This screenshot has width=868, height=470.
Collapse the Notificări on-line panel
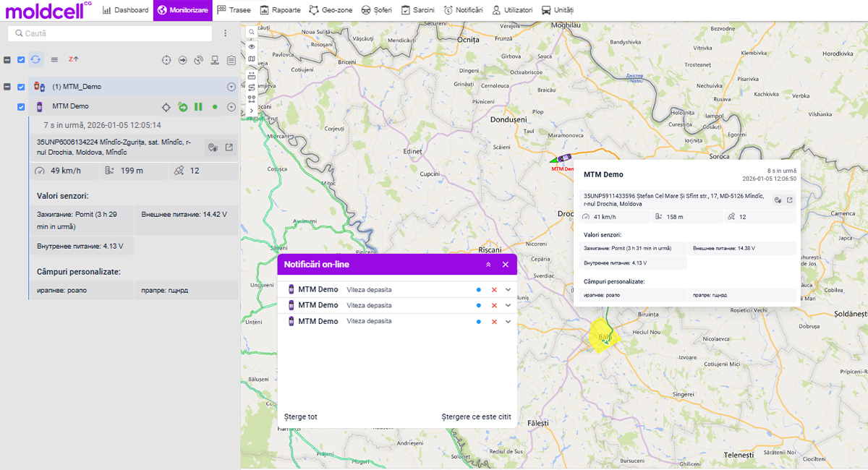[488, 265]
